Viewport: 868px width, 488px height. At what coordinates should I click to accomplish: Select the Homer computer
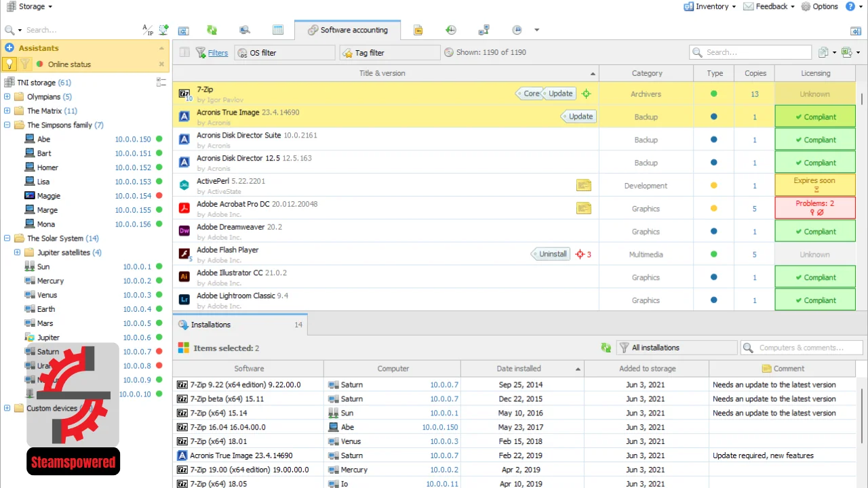(x=47, y=167)
